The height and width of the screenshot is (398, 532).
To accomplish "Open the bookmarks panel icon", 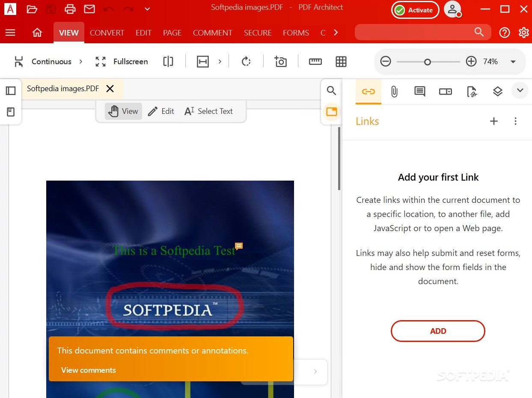I will [x=11, y=112].
